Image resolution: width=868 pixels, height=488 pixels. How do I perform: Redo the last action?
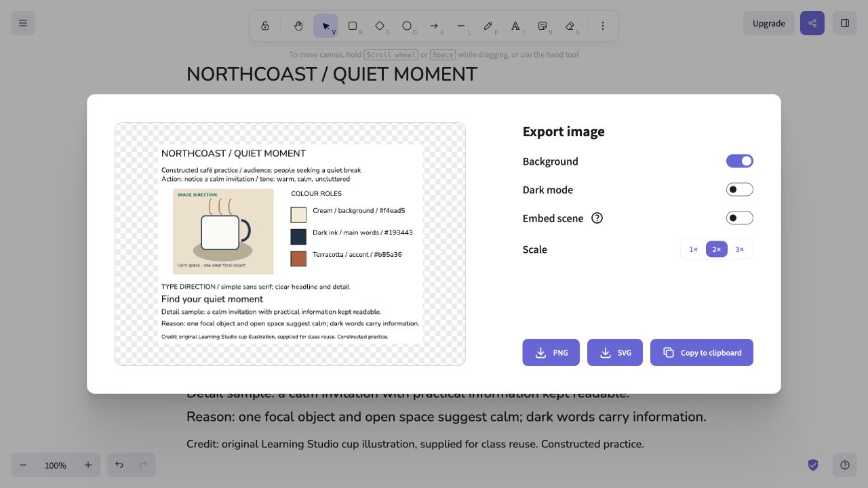(143, 465)
